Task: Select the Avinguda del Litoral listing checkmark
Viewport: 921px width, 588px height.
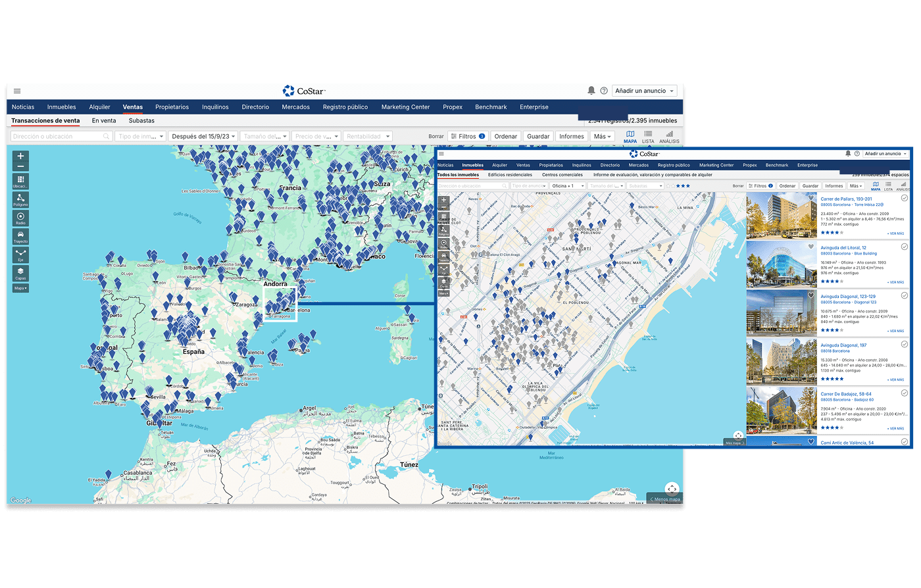Action: click(905, 247)
